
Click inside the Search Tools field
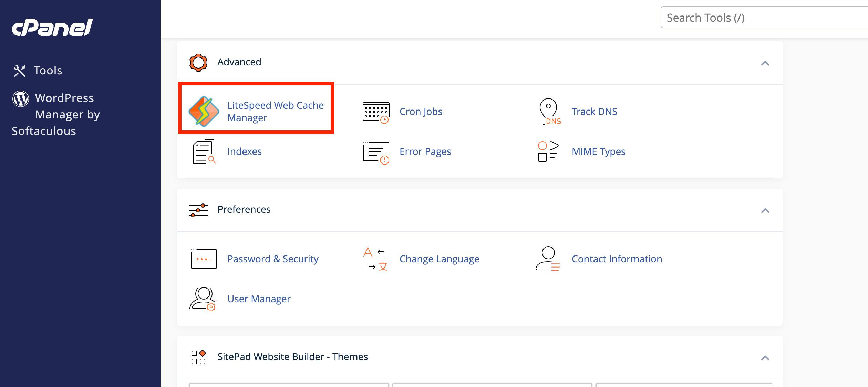[x=764, y=18]
